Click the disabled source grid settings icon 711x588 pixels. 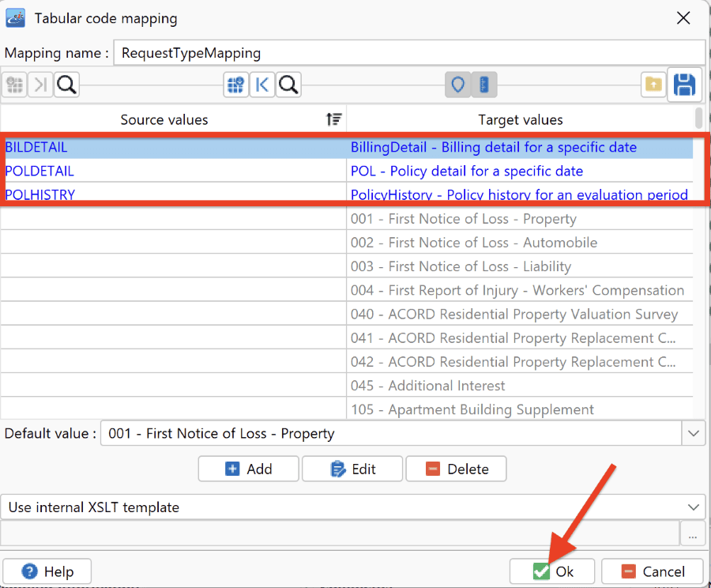click(x=14, y=85)
